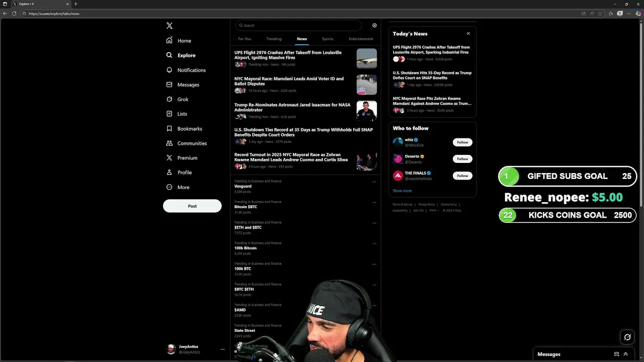
Task: Open Bookmarks in the sidebar
Action: 184,129
